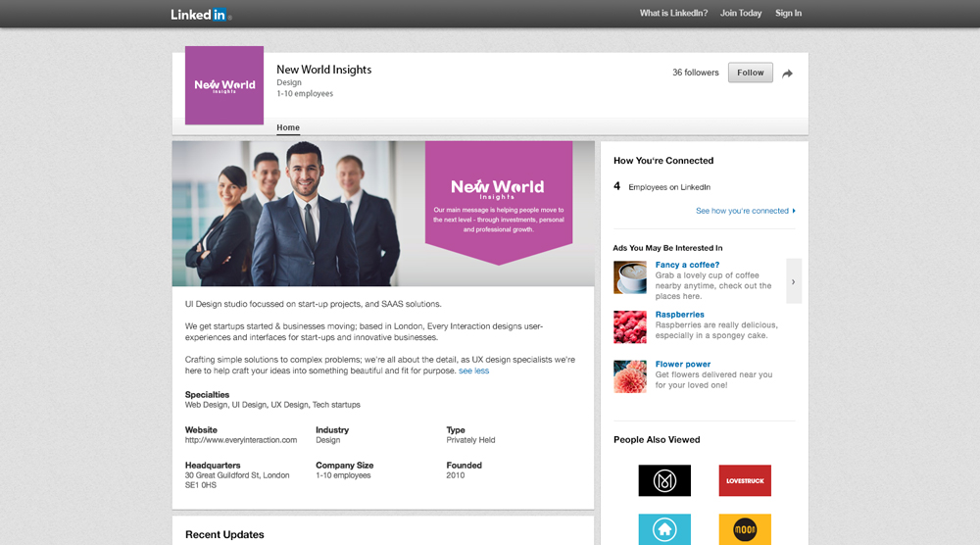Click the Follow button
The height and width of the screenshot is (545, 980).
(750, 73)
